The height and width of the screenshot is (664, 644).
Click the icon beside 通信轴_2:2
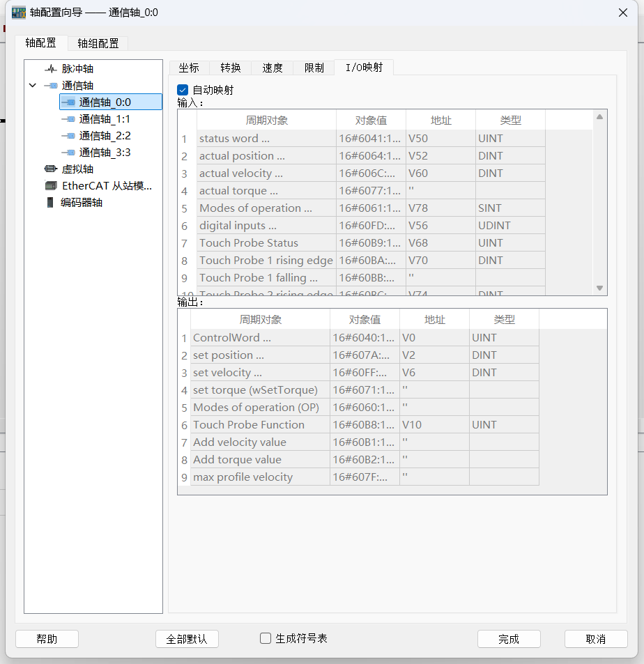68,135
